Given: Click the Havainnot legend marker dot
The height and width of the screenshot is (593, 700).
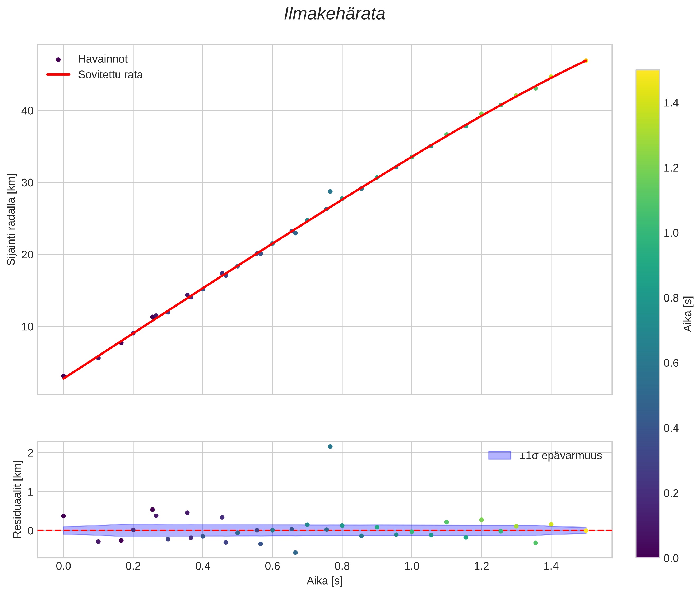Looking at the screenshot, I should (58, 59).
